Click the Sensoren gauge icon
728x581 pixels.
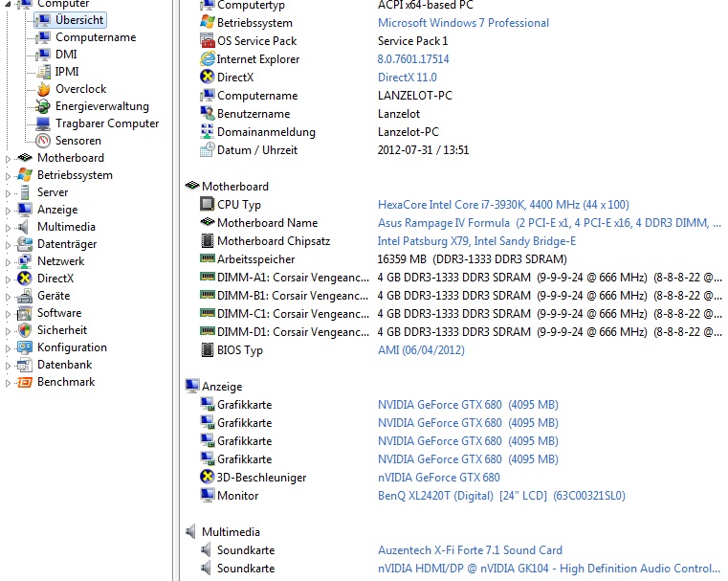(x=43, y=141)
